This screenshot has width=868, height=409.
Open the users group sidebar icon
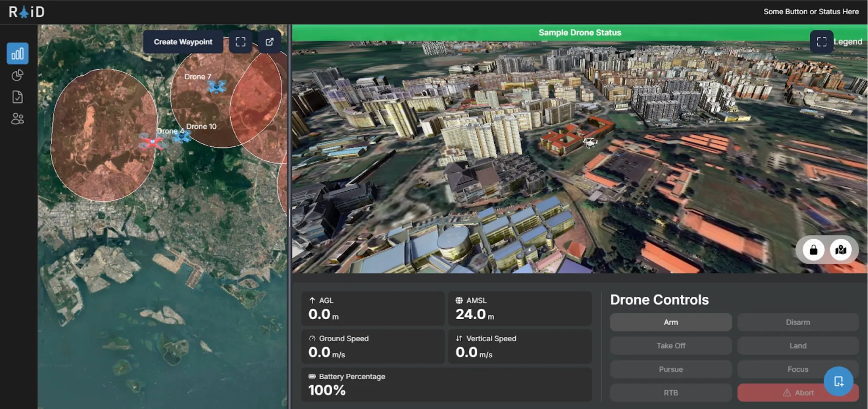[18, 119]
